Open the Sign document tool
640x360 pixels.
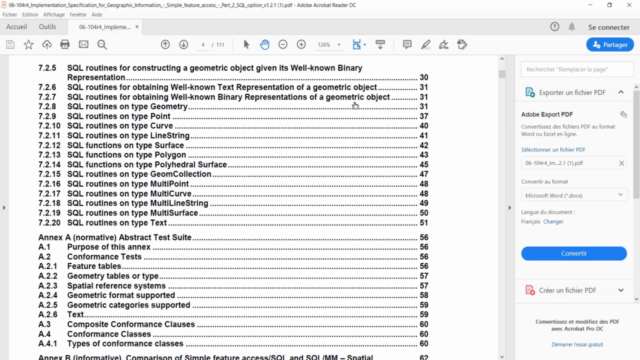tap(444, 44)
